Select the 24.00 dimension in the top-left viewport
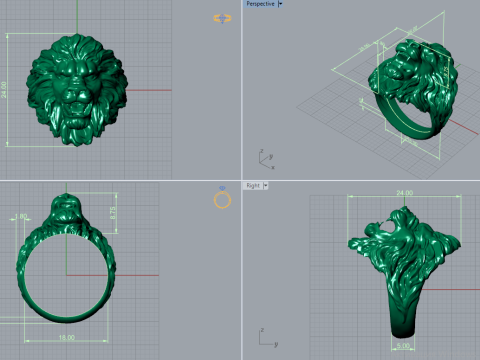The height and width of the screenshot is (360, 480). coord(4,90)
